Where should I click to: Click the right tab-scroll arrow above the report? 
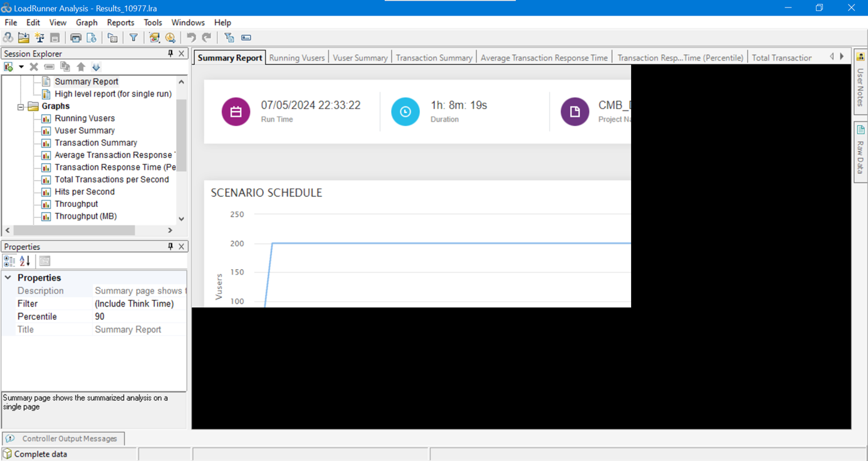point(842,56)
